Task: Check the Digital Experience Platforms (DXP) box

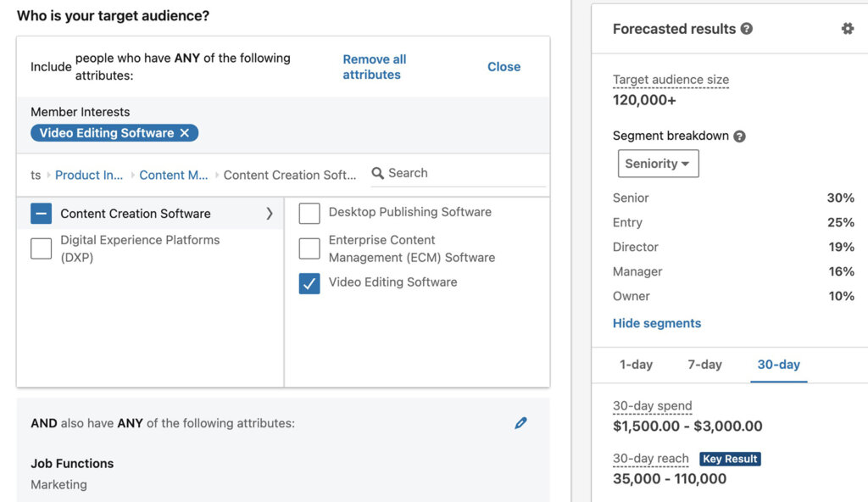Action: click(41, 248)
